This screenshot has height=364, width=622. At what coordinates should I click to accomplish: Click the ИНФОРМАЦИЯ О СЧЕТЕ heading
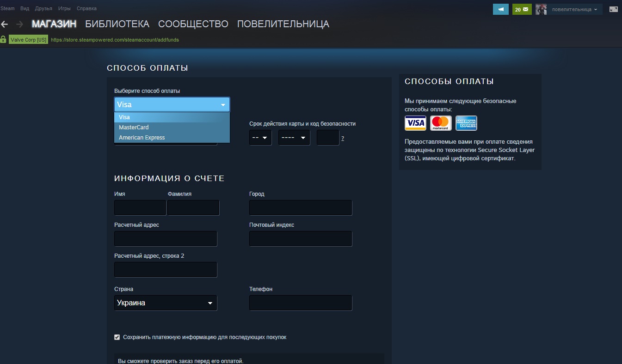(x=169, y=178)
